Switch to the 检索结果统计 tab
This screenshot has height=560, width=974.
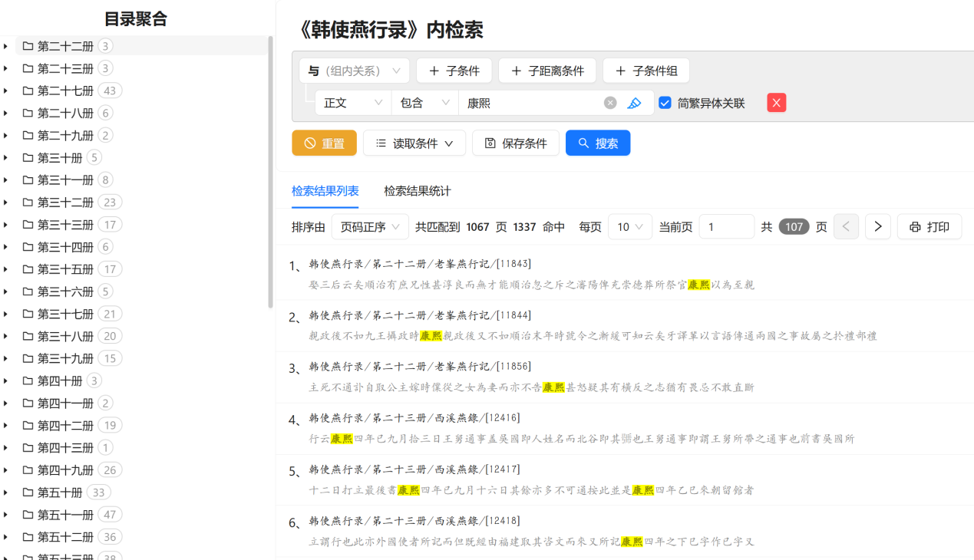pos(418,191)
